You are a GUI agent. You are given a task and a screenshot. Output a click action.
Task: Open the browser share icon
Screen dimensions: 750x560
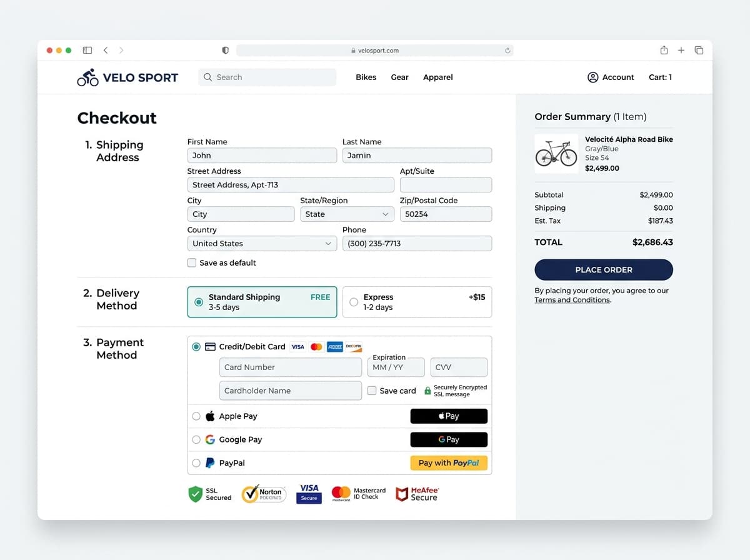(x=664, y=50)
